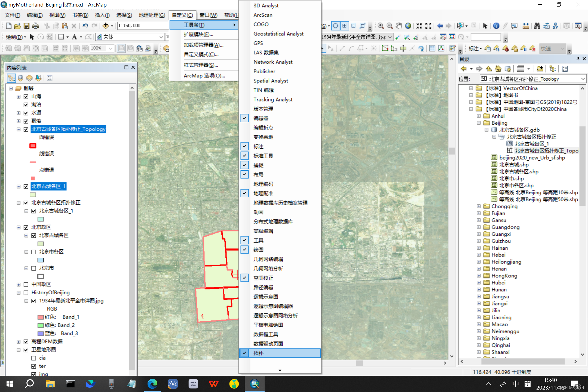Expand the 山海 layer group
This screenshot has width=588, height=392.
(x=19, y=97)
